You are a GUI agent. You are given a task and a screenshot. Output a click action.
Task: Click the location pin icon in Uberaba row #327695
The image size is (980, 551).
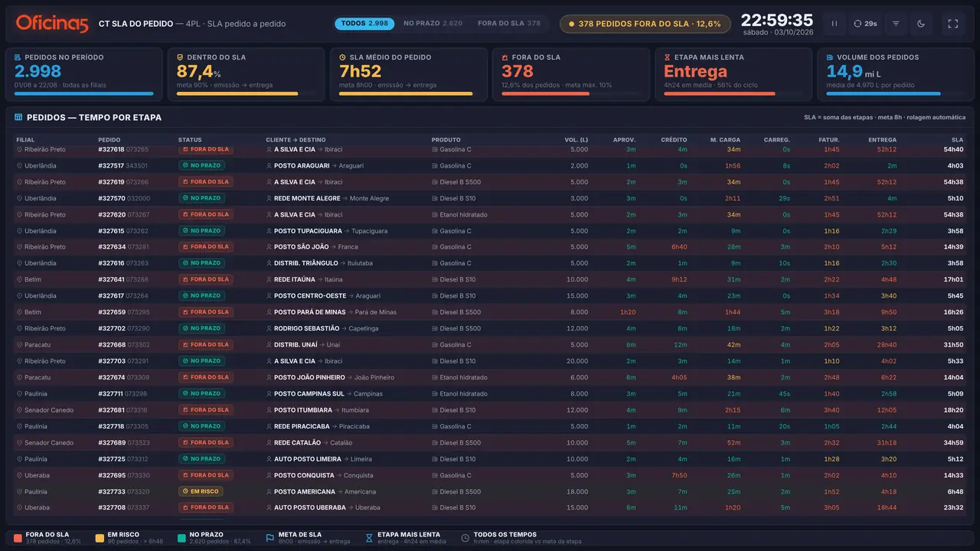pos(19,475)
